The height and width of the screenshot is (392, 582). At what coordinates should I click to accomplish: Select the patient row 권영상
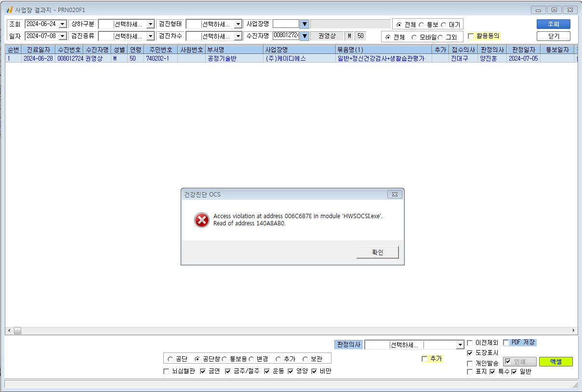point(291,58)
